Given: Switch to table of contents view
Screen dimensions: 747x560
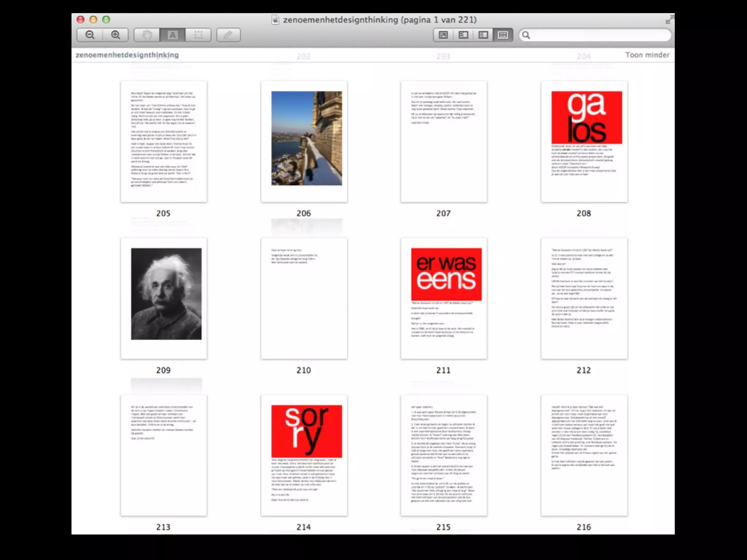Looking at the screenshot, I should click(483, 35).
